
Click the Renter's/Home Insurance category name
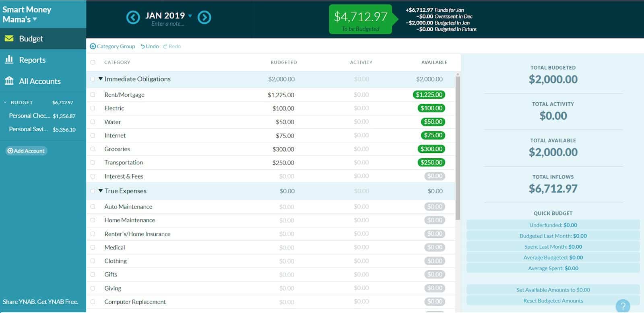137,234
